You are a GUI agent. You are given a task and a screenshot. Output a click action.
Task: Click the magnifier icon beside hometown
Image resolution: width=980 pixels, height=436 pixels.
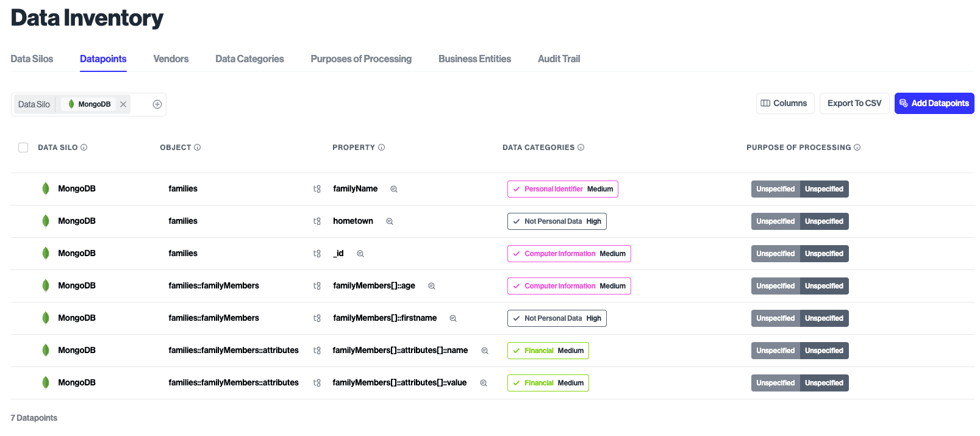[x=390, y=221]
